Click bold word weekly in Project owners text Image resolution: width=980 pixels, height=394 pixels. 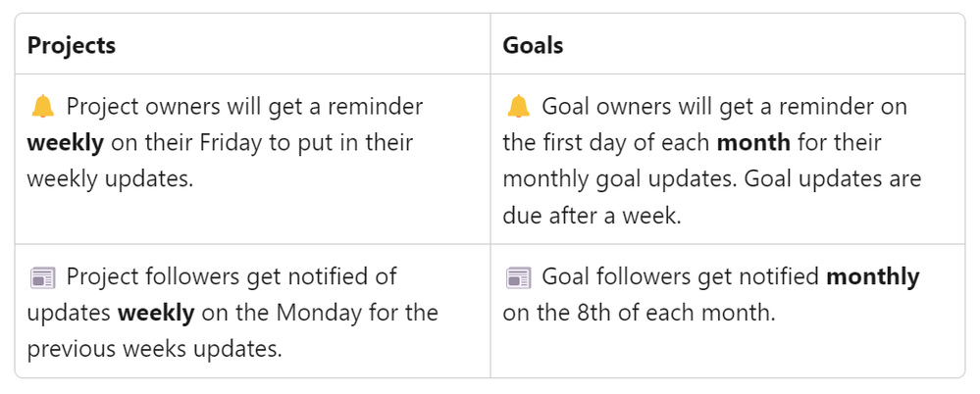(x=66, y=143)
